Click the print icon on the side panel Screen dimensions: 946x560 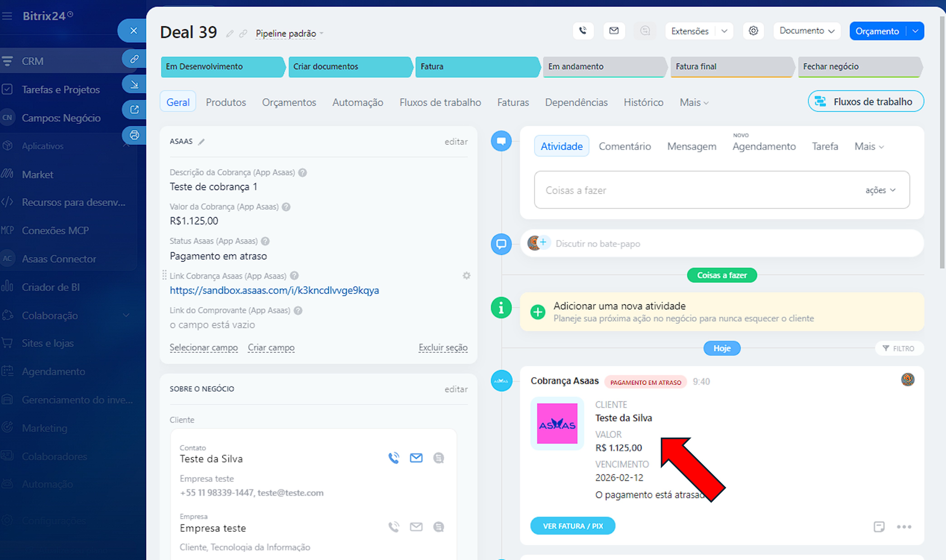click(x=134, y=135)
